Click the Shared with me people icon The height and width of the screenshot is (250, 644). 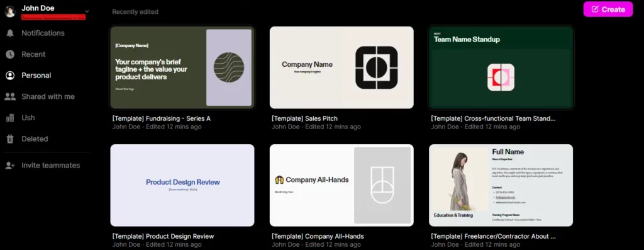10,96
